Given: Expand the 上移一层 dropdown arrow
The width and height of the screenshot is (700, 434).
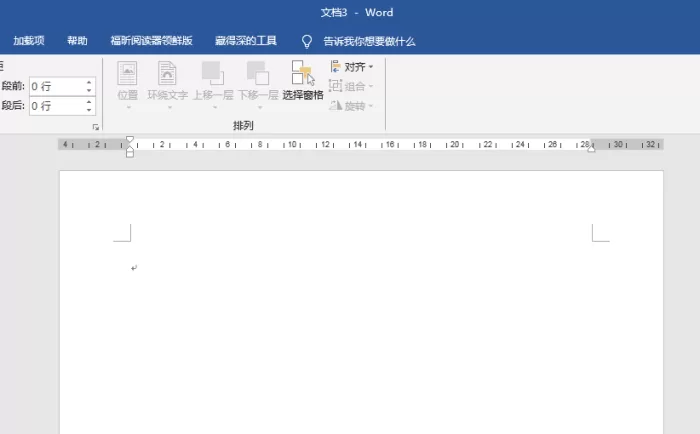Looking at the screenshot, I should coord(214,108).
